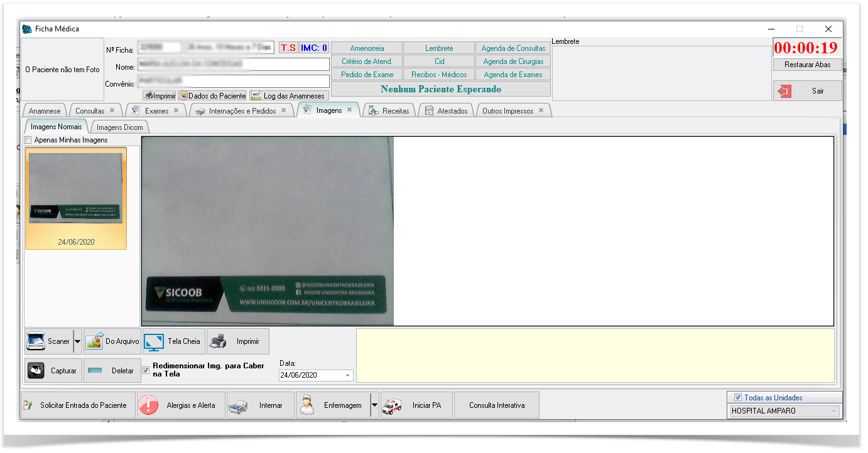Import image with Do Arquivo icon
The image size is (868, 453).
tap(94, 341)
